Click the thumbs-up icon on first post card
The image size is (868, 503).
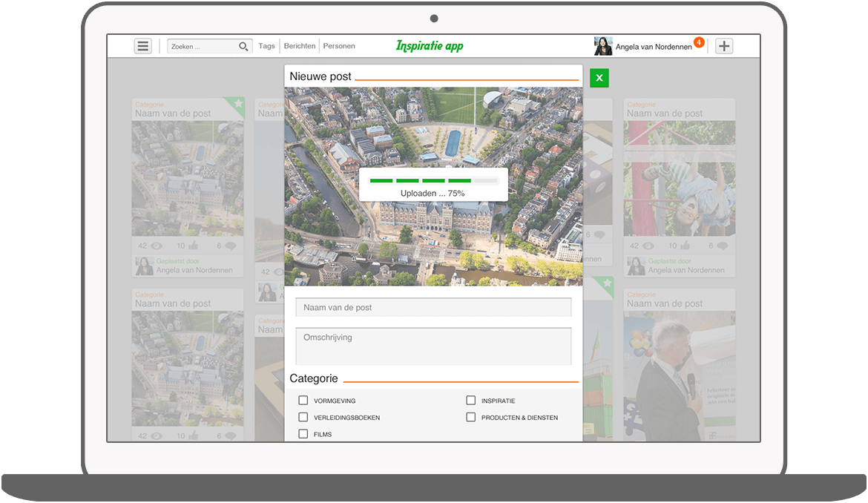coord(193,246)
